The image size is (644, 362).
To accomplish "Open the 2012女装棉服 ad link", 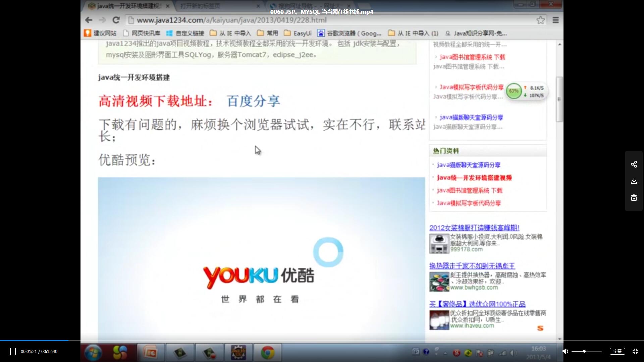I will (x=474, y=228).
